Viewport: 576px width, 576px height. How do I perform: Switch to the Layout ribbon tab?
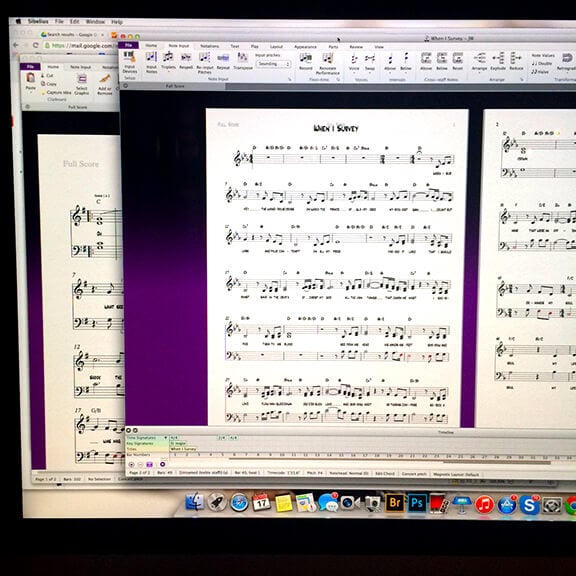click(x=276, y=47)
